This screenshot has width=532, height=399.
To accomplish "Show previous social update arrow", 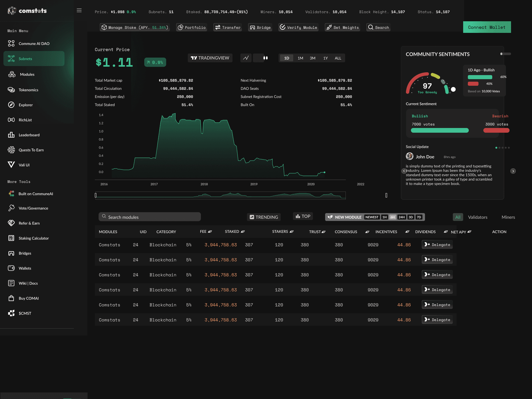I will click(x=404, y=171).
